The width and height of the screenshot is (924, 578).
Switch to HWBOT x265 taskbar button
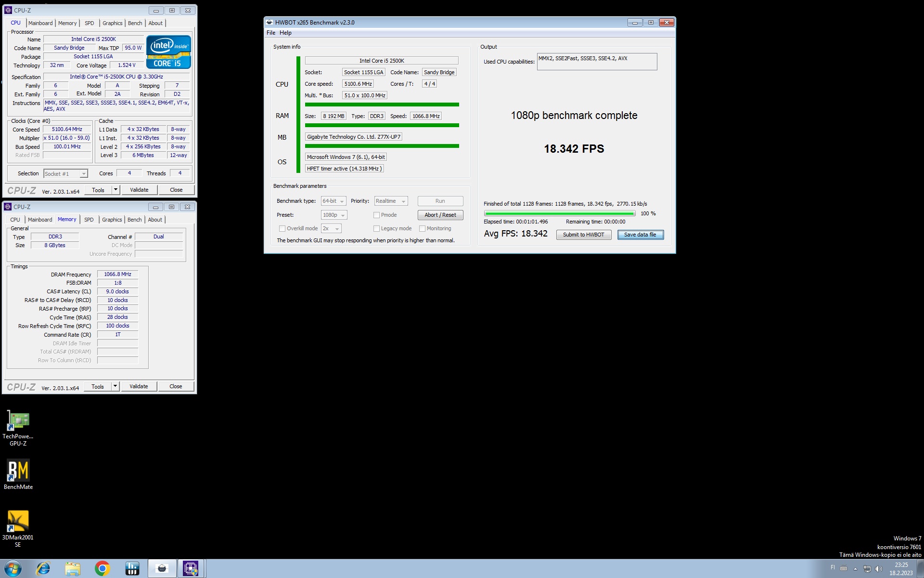coord(162,569)
